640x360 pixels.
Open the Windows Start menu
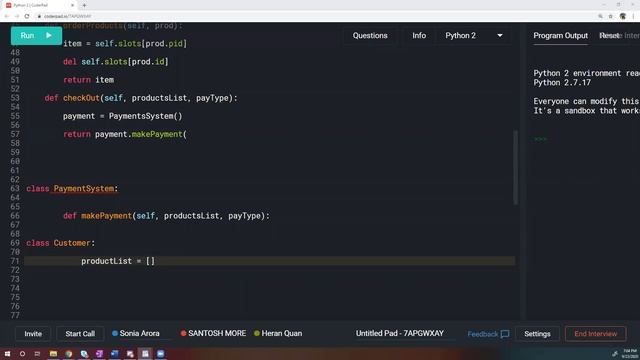pyautogui.click(x=7, y=354)
